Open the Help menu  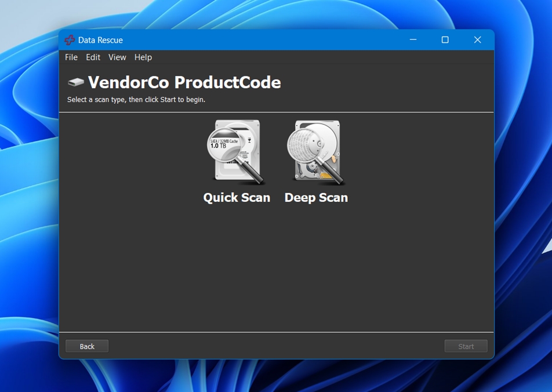tap(143, 57)
